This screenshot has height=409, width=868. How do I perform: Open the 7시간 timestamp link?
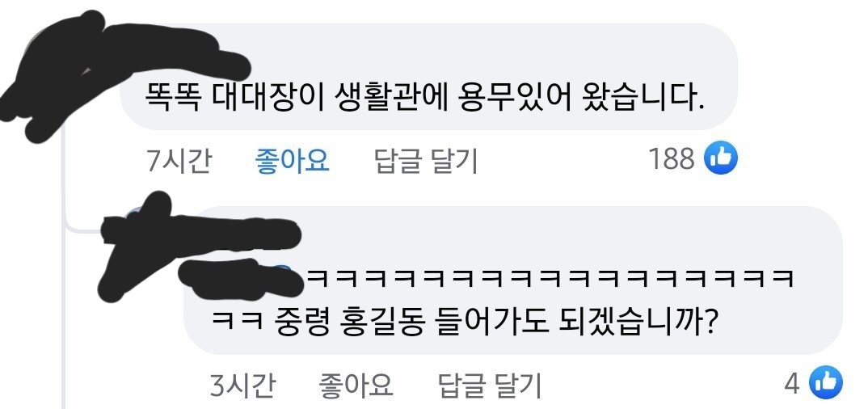coord(179,161)
